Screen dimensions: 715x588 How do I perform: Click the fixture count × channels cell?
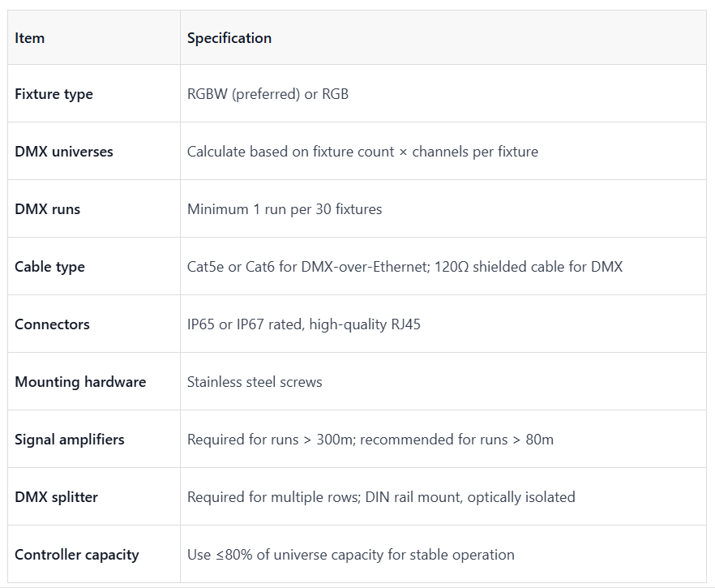362,152
